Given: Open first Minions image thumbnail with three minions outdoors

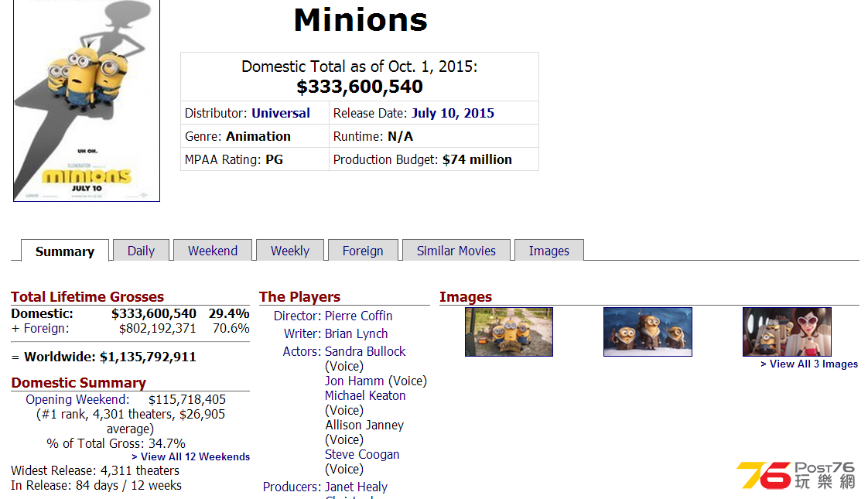Looking at the screenshot, I should 509,332.
